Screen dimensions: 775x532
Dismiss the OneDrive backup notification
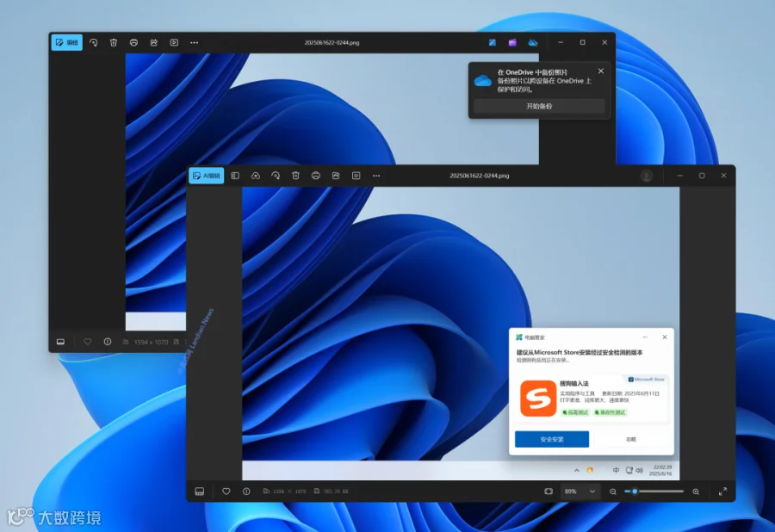tap(601, 71)
